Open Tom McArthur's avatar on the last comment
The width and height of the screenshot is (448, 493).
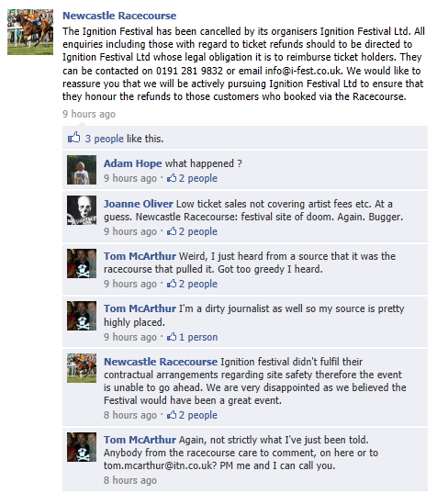[x=82, y=447]
